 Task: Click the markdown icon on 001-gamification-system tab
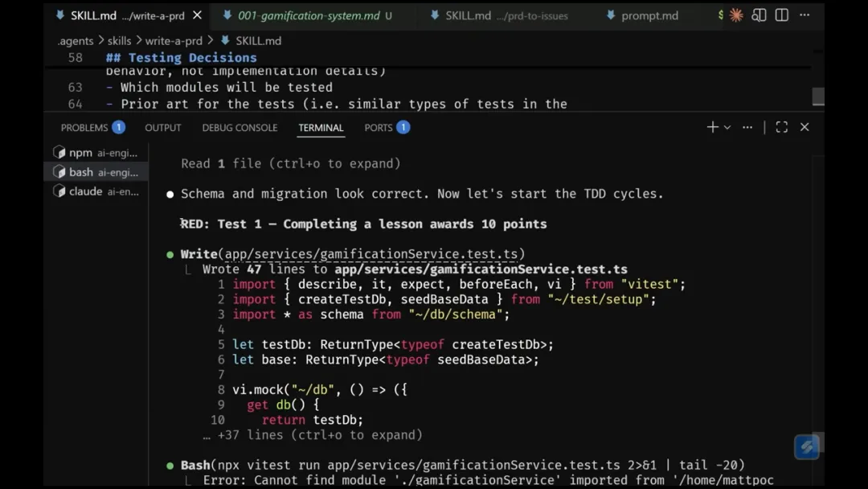click(x=227, y=15)
